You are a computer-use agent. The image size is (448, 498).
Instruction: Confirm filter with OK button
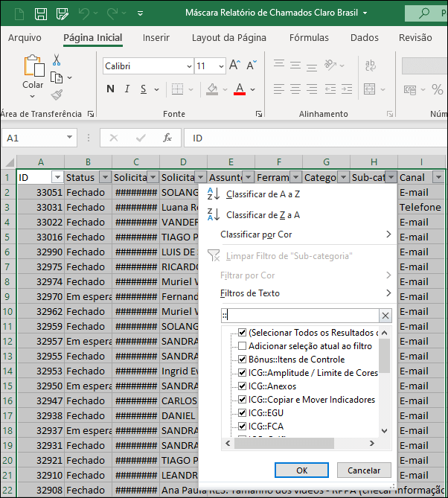click(301, 470)
